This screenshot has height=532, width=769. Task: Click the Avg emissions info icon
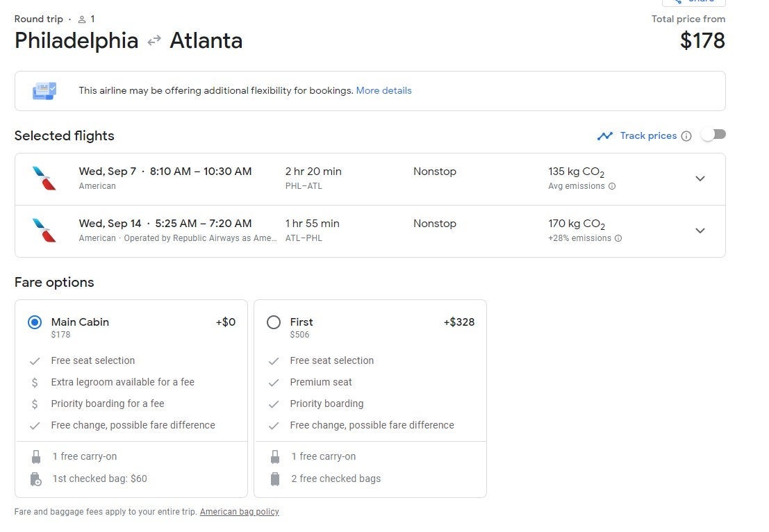pyautogui.click(x=612, y=186)
